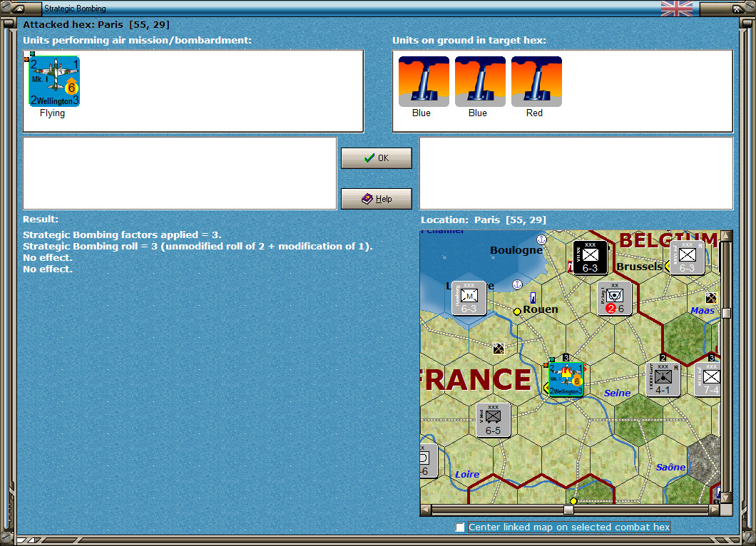
Task: Click the right arrow of map horizontal scrollbar
Action: click(x=715, y=510)
